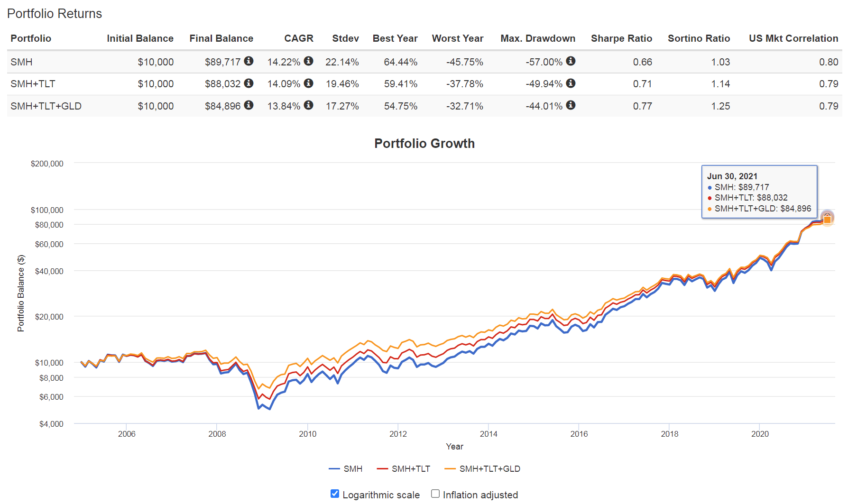Toggle the Logarithmic scale checkbox
The width and height of the screenshot is (848, 504).
[335, 494]
